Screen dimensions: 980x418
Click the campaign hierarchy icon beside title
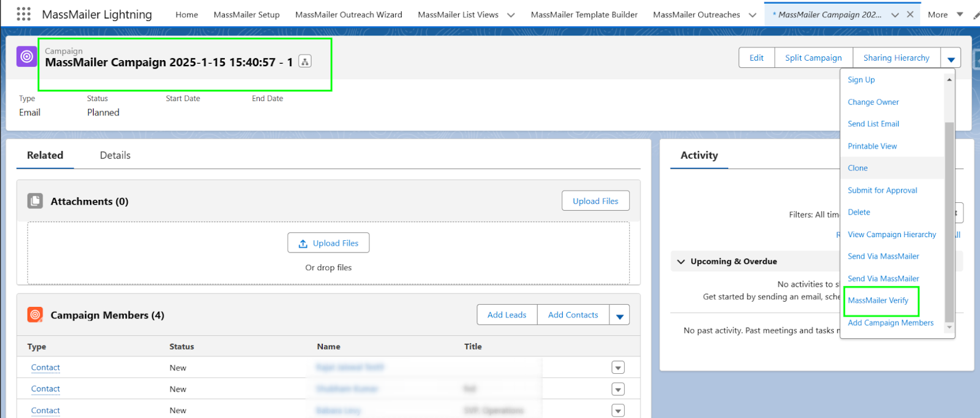[x=305, y=61]
